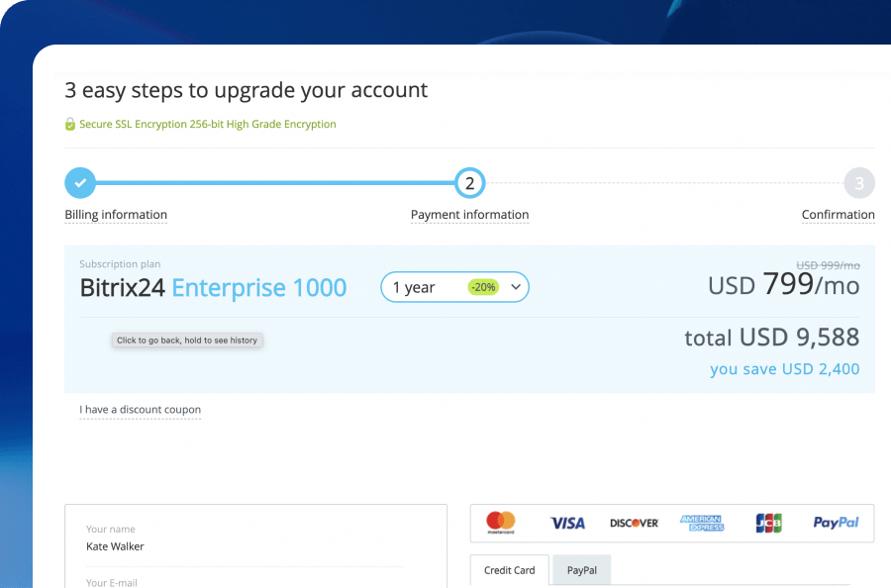Click the PayPal logo icon
Screen dimensions: 891x588
pyautogui.click(x=836, y=523)
